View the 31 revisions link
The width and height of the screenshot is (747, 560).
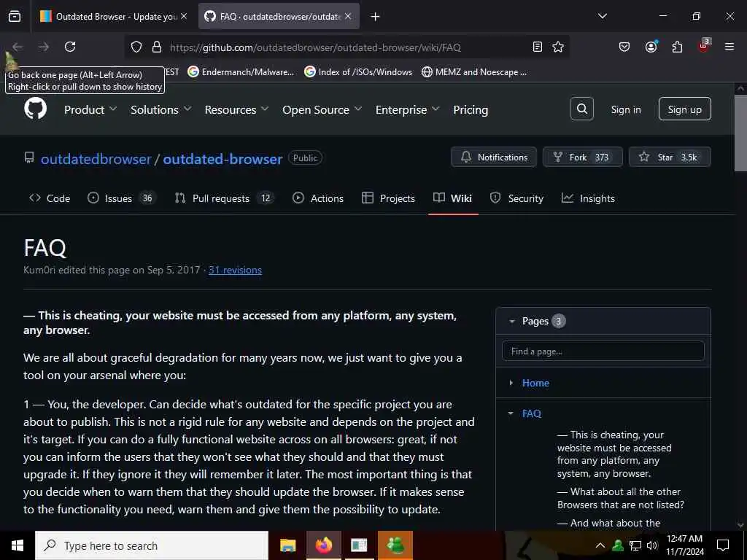tap(235, 270)
